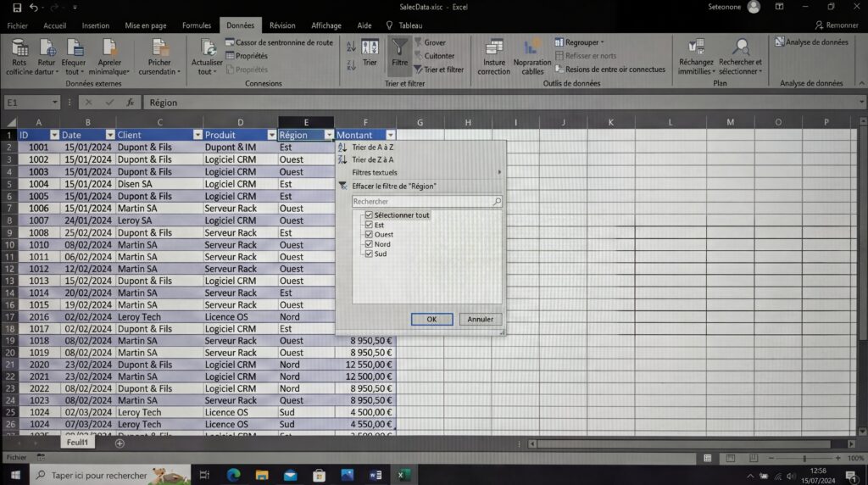
Task: Expand the Name Box dropdown arrow
Action: pyautogui.click(x=54, y=103)
